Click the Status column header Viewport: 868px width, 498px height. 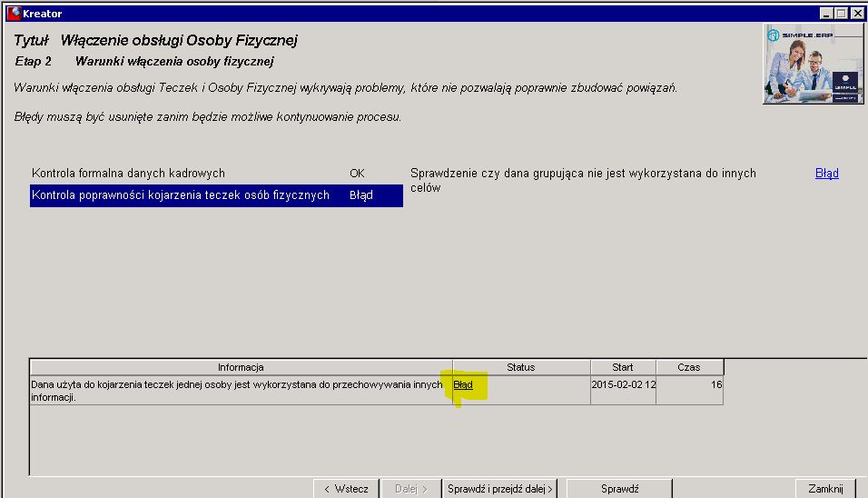point(521,367)
